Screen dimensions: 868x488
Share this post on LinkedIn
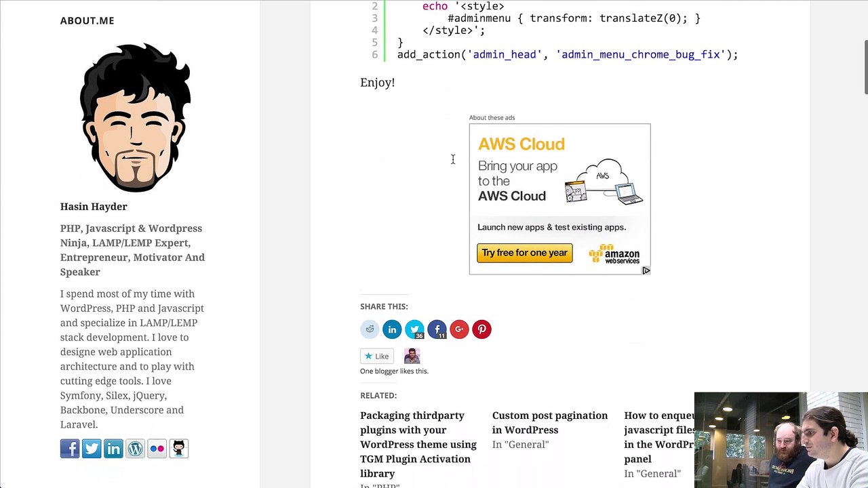392,329
